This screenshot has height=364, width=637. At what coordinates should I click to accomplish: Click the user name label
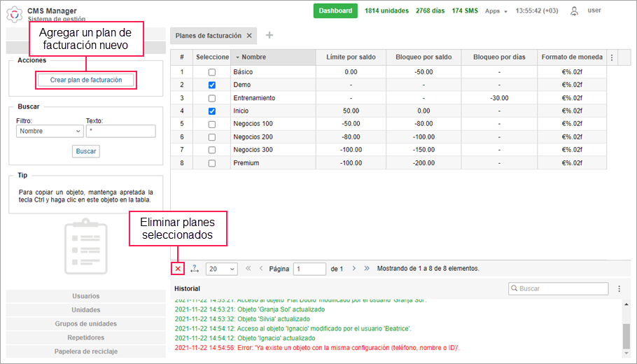[594, 10]
